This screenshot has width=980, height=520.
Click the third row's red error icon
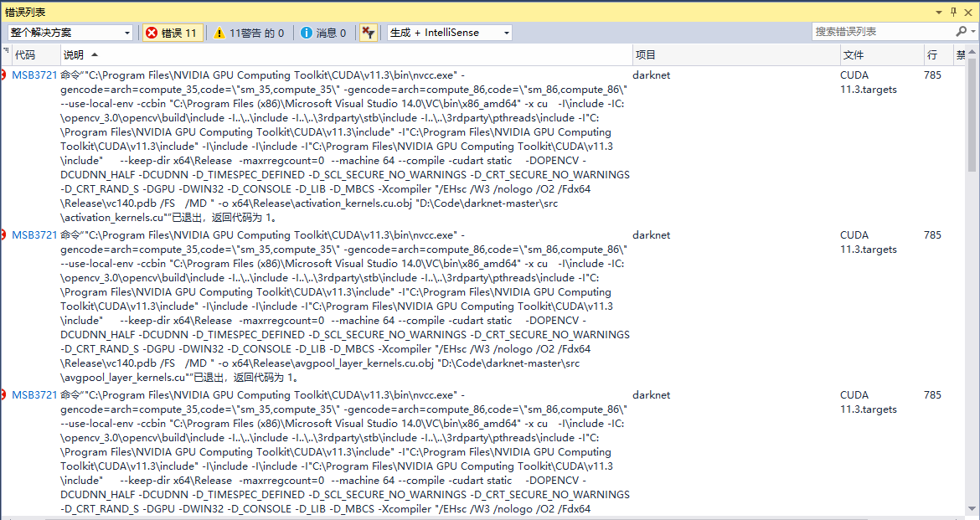[4, 395]
